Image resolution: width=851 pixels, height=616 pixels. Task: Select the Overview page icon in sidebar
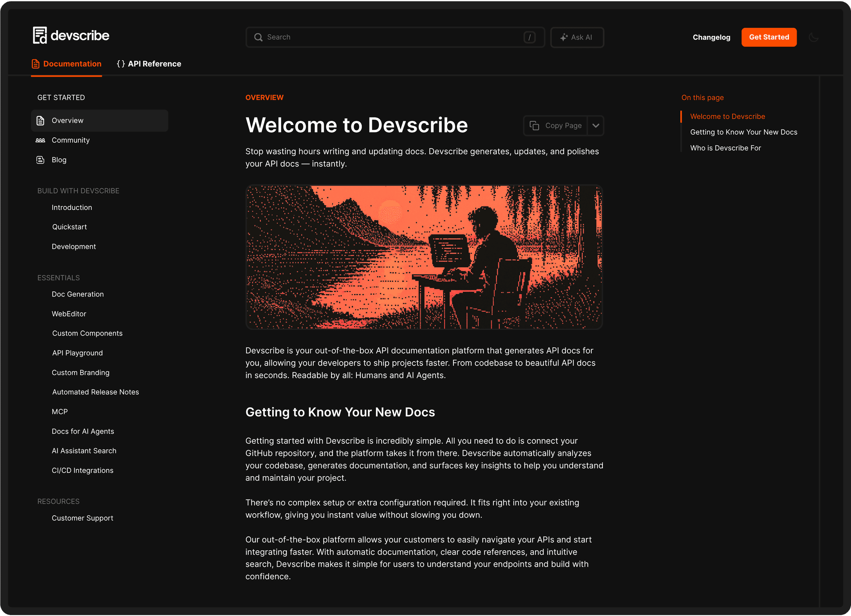(x=40, y=120)
